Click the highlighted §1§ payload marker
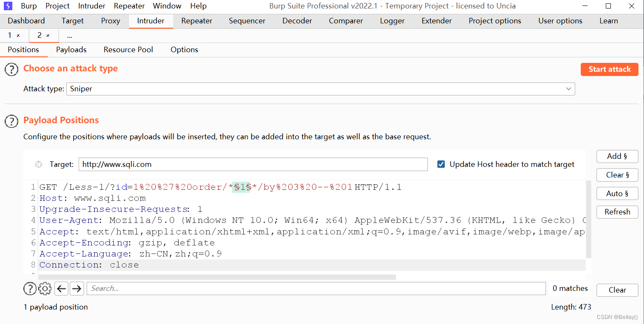 pos(241,187)
